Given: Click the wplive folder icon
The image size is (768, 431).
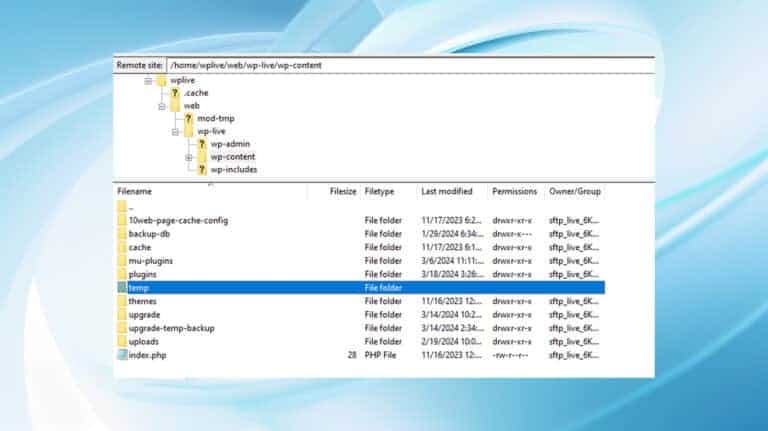Looking at the screenshot, I should coord(162,80).
